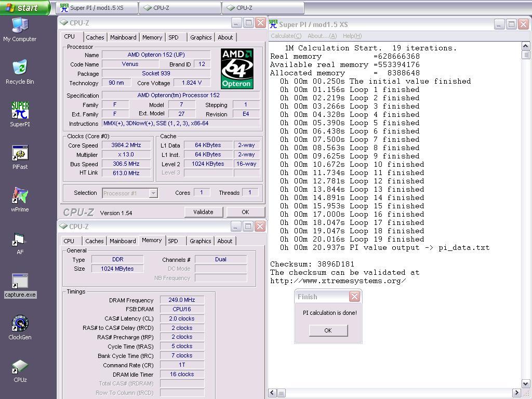
Task: Open Graphics tab in lower CPU-Z window
Action: [x=200, y=241]
